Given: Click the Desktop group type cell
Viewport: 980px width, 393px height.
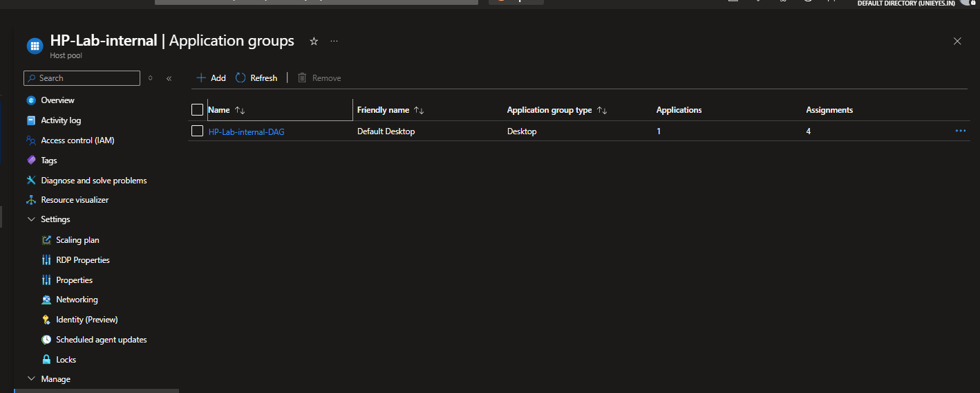Looking at the screenshot, I should 522,131.
